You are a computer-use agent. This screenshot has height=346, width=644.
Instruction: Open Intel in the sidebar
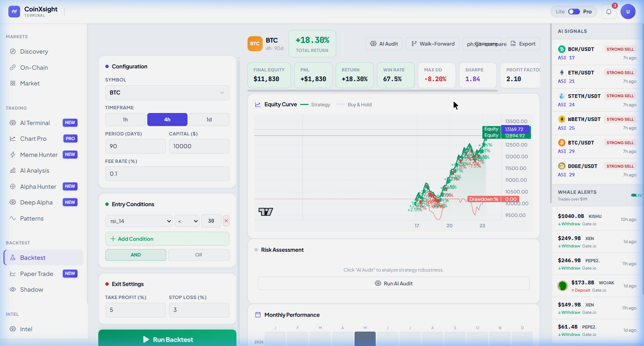[44, 329]
